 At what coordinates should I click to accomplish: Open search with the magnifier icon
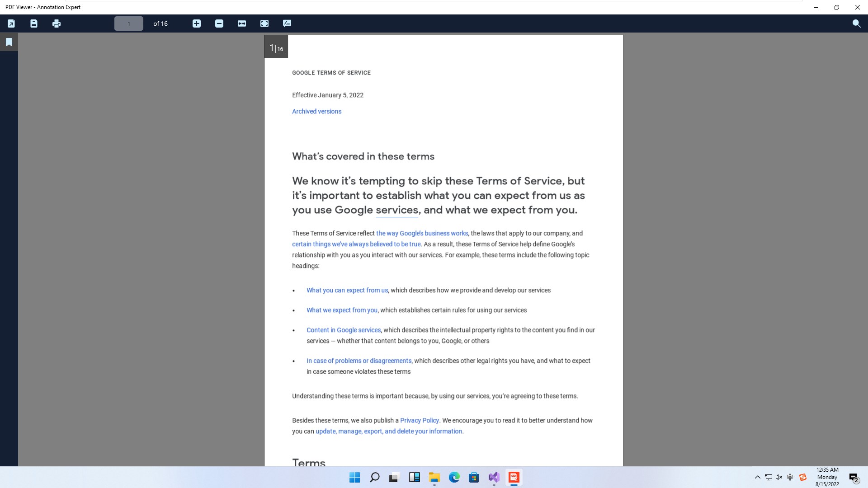tap(856, 23)
